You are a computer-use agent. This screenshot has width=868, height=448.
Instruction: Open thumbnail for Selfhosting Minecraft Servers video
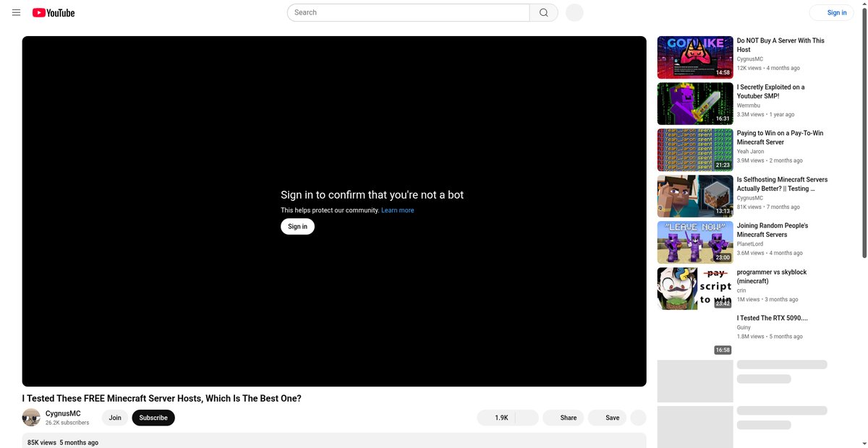695,196
